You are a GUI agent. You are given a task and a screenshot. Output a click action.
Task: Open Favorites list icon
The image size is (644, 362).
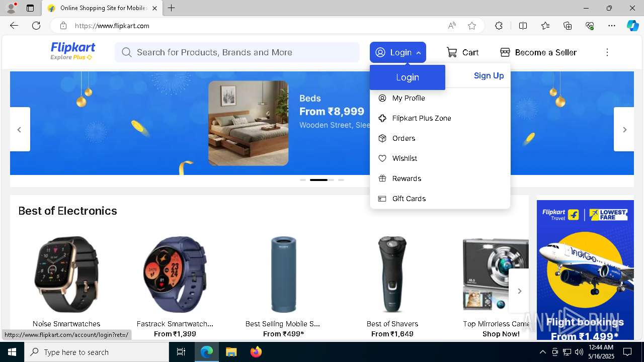pos(545,26)
